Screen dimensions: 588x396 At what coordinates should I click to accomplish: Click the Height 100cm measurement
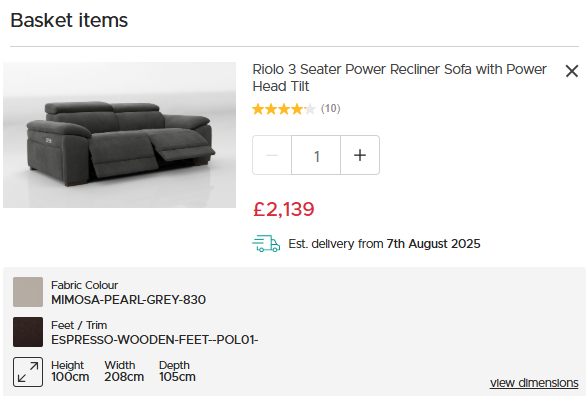[x=70, y=371]
